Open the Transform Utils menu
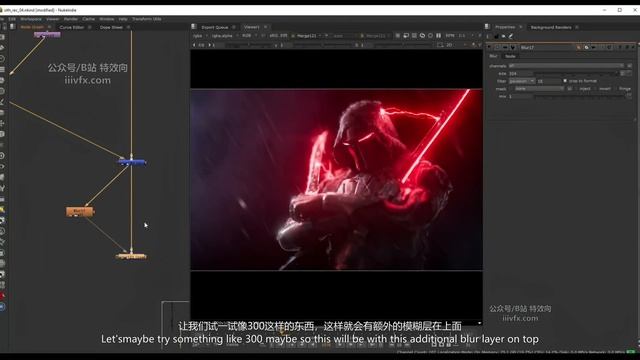Viewport: 640px width, 360px height. coord(147,19)
